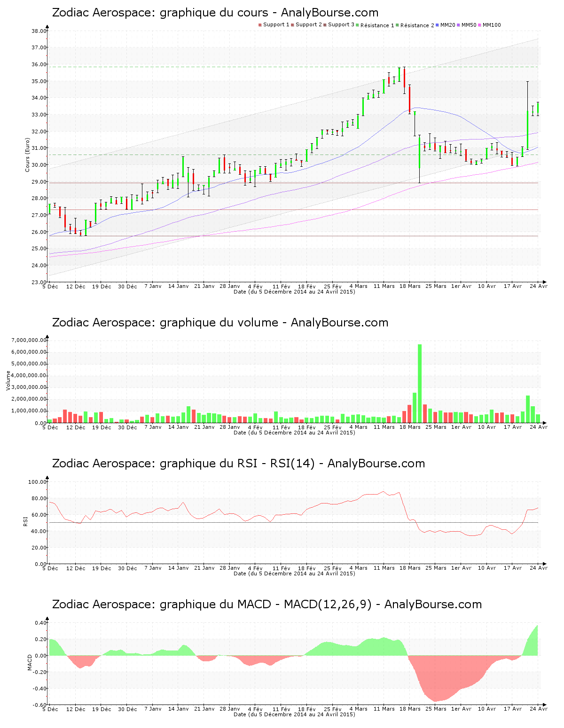
Task: Click the MM50 legend label
Action: click(469, 25)
